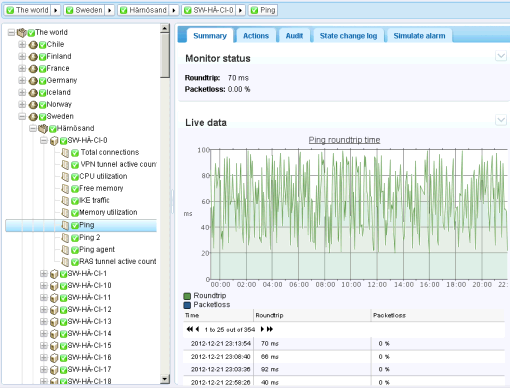Click the monitor icon beside CPU utilization
510x388 pixels.
click(x=65, y=177)
